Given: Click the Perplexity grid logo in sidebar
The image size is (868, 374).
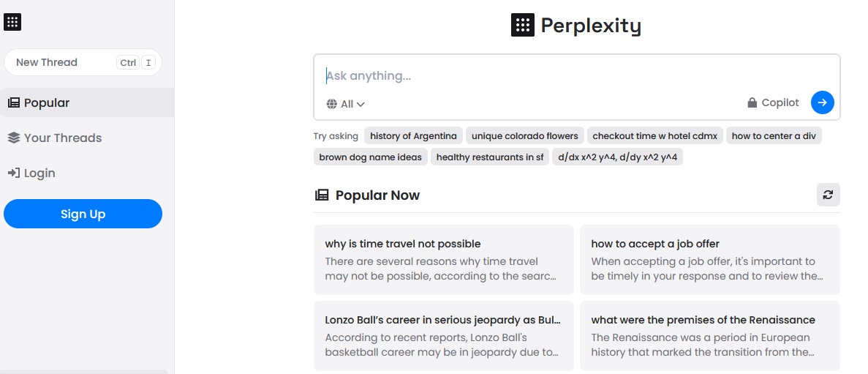Looking at the screenshot, I should (12, 22).
